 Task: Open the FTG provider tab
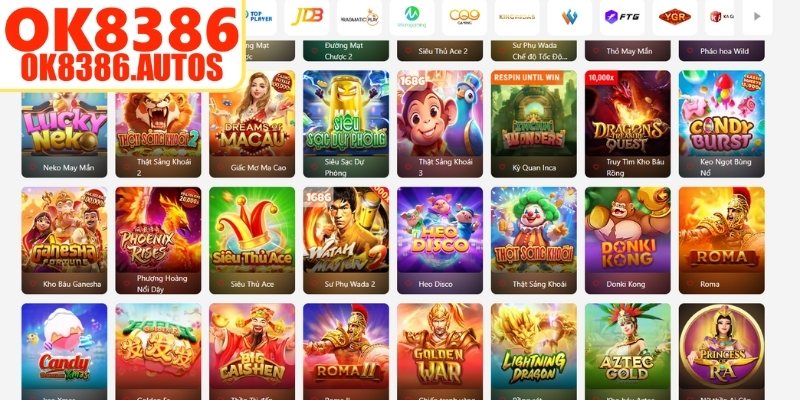(621, 16)
